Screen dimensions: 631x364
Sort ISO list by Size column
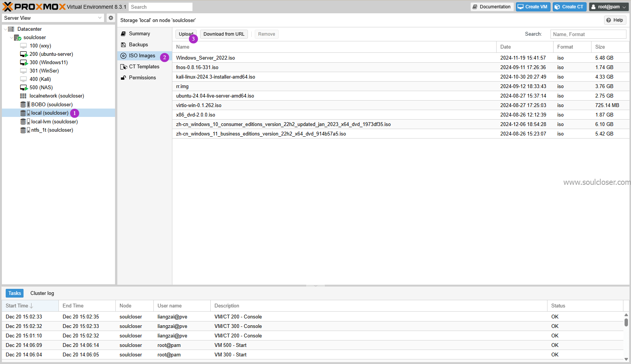click(x=610, y=47)
